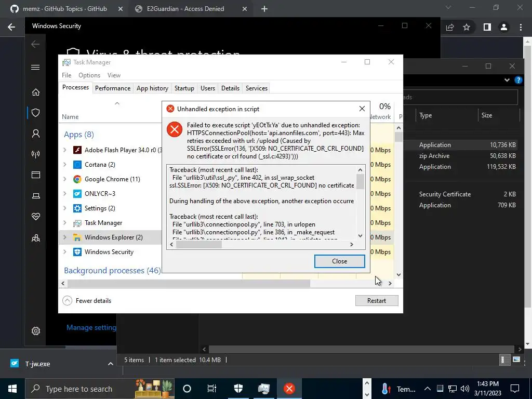Click the Windows Explorer folder process icon
Screen dimensions: 532x399
point(77,237)
